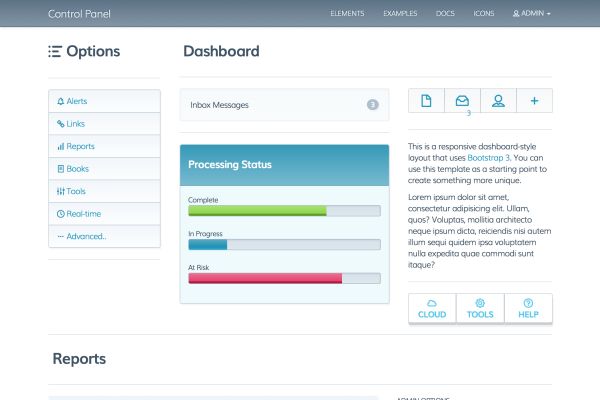Click the Options list icon beside heading
This screenshot has width=600, height=400.
[x=55, y=51]
